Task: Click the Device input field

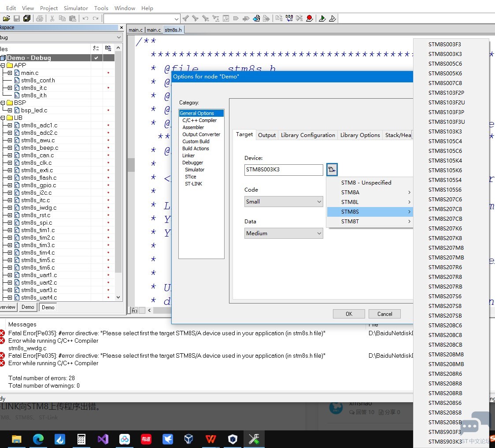Action: [x=284, y=170]
